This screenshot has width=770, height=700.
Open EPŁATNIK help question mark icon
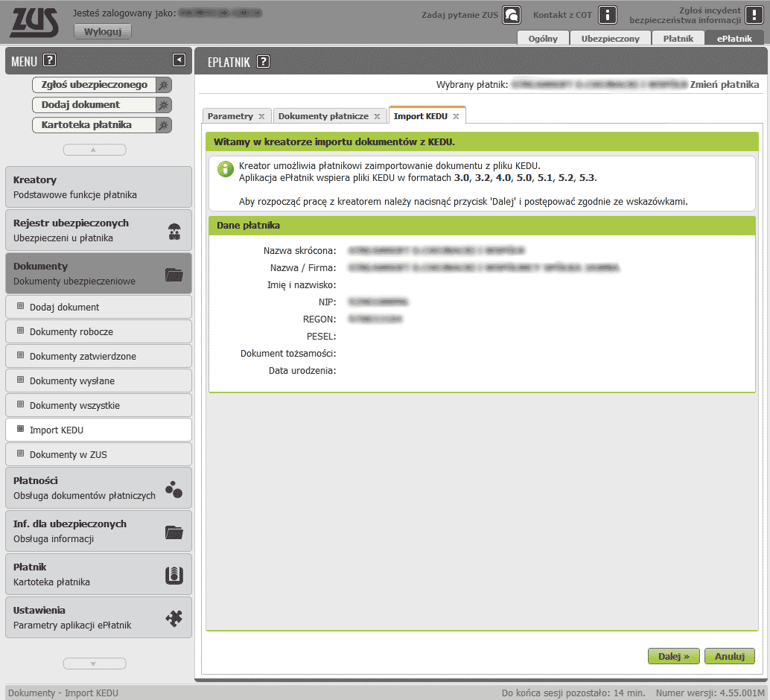pos(263,62)
